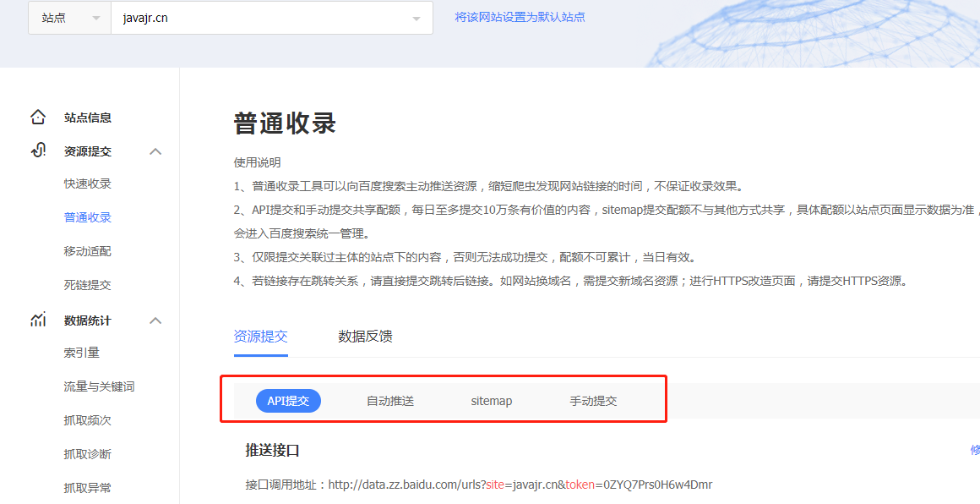Collapse the 数据统计 sidebar section

click(x=155, y=320)
